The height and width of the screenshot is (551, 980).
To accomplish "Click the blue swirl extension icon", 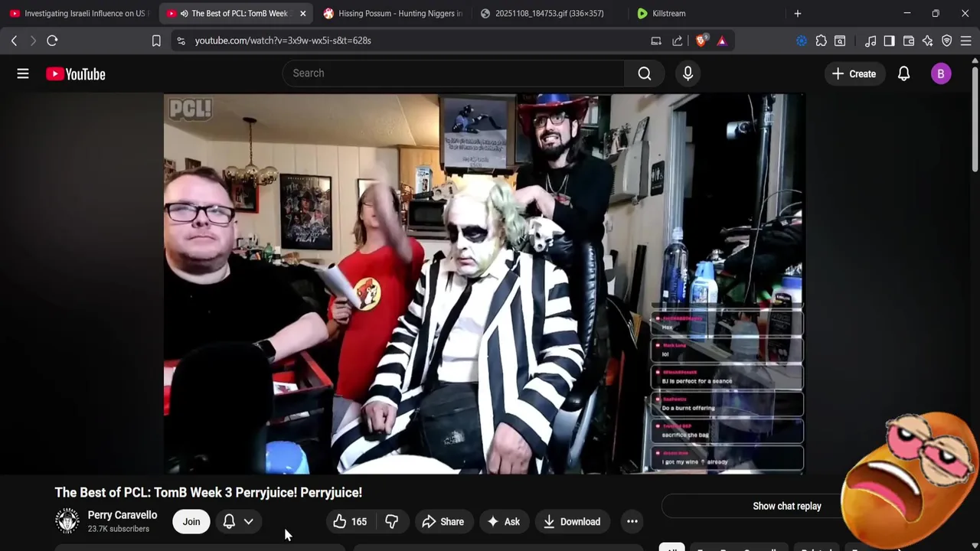I will [x=802, y=41].
